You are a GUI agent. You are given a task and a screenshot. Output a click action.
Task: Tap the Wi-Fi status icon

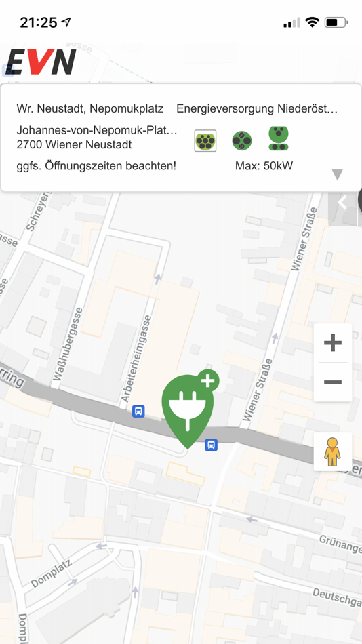click(313, 22)
